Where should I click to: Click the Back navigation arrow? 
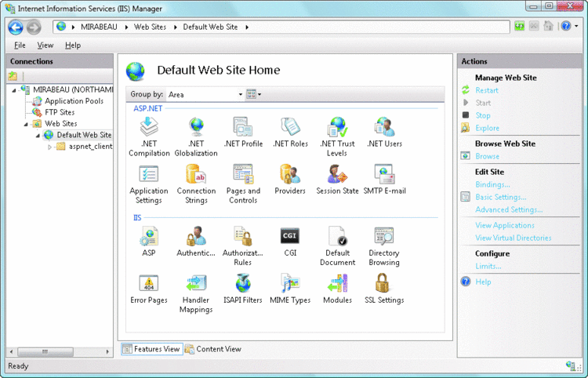16,27
